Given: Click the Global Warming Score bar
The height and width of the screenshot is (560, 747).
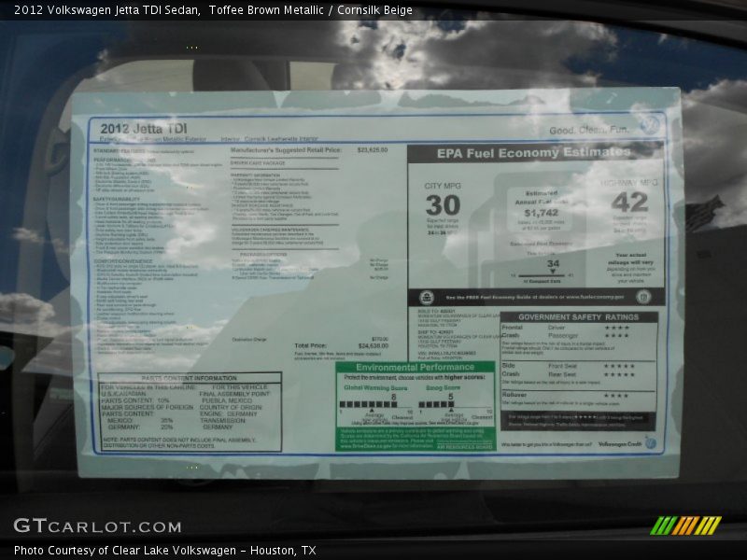Looking at the screenshot, I should point(368,404).
